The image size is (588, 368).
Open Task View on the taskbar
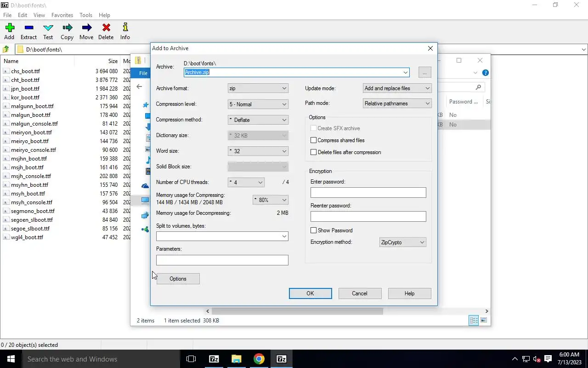click(x=191, y=359)
